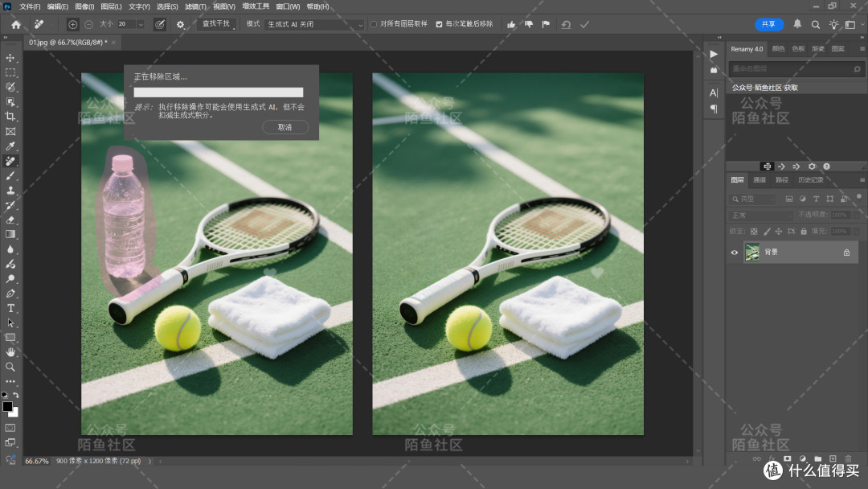Toggle lock position icon

click(x=778, y=231)
